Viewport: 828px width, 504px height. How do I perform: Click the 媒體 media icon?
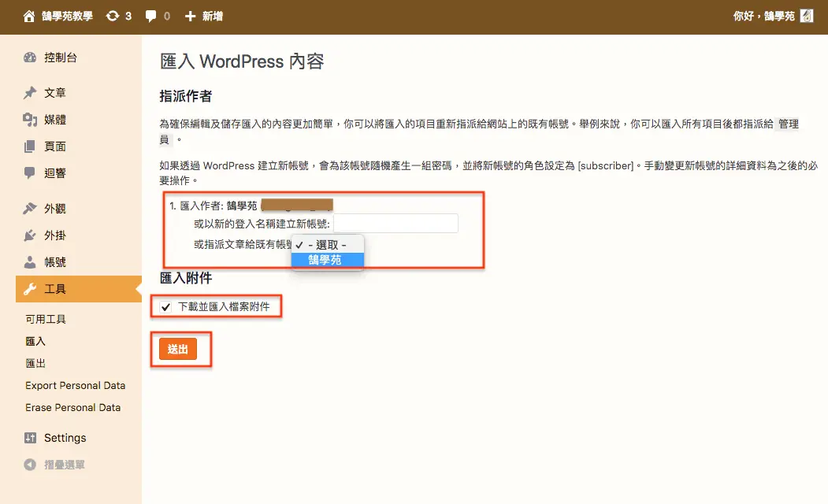click(30, 120)
